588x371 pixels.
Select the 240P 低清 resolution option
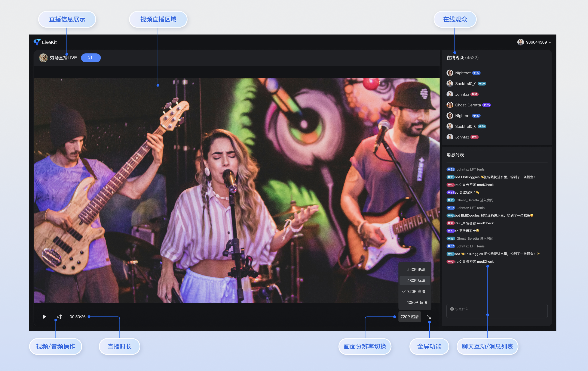[x=416, y=269]
